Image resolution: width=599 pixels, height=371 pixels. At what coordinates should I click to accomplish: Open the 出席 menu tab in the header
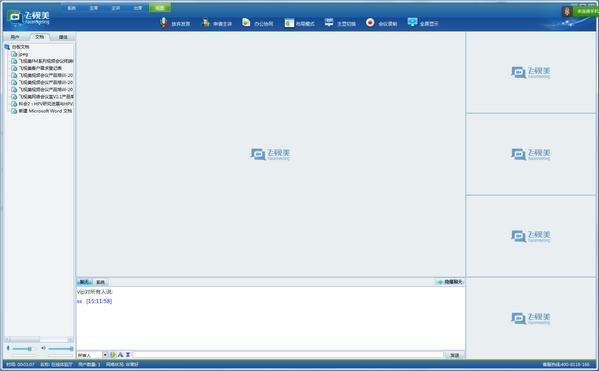(138, 8)
